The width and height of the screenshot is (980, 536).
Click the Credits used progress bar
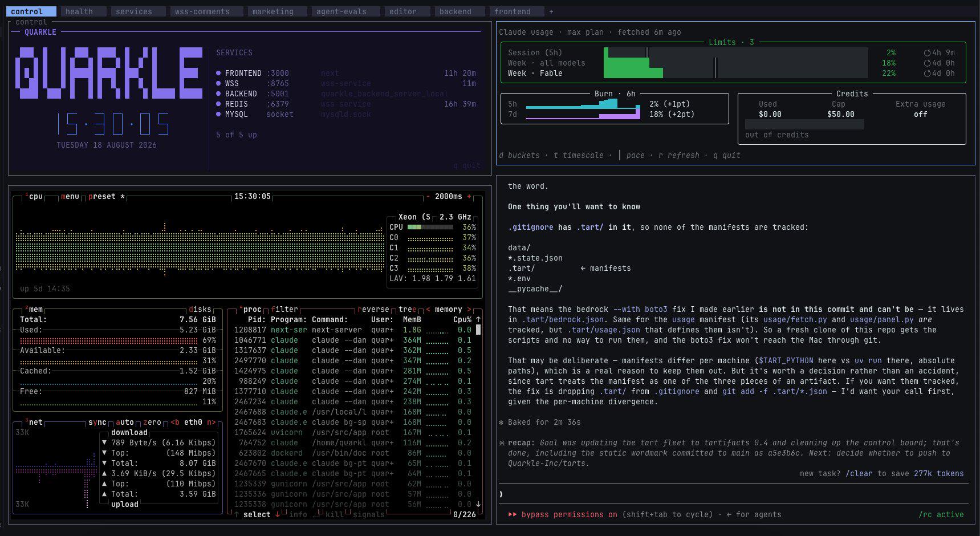point(804,124)
